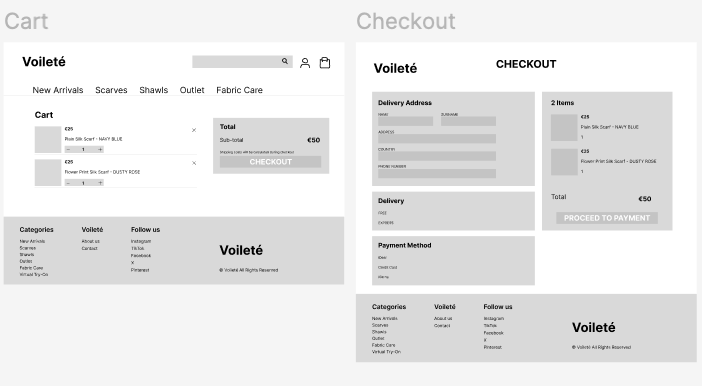Screen dimensions: 702x386
Task: Click the SURNAME input field
Action: click(x=468, y=121)
